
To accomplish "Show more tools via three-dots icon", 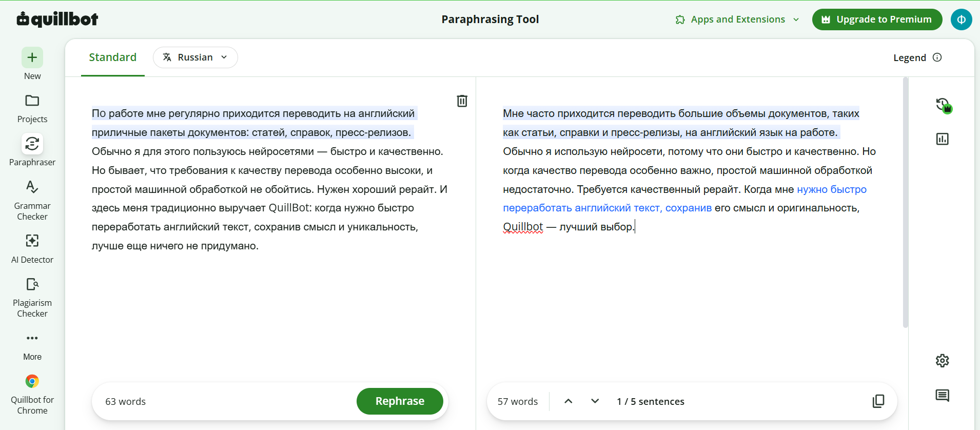I will [32, 338].
